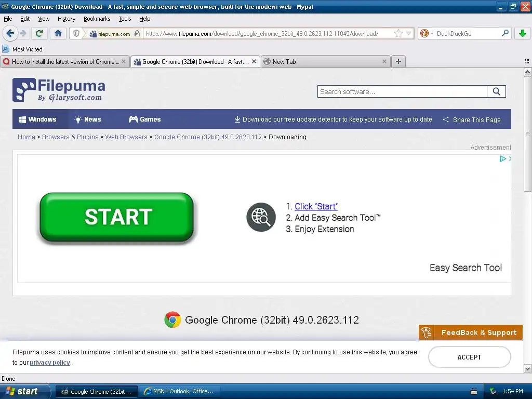This screenshot has width=532, height=399.
Task: Open the downloads panel green arrow
Action: click(523, 33)
